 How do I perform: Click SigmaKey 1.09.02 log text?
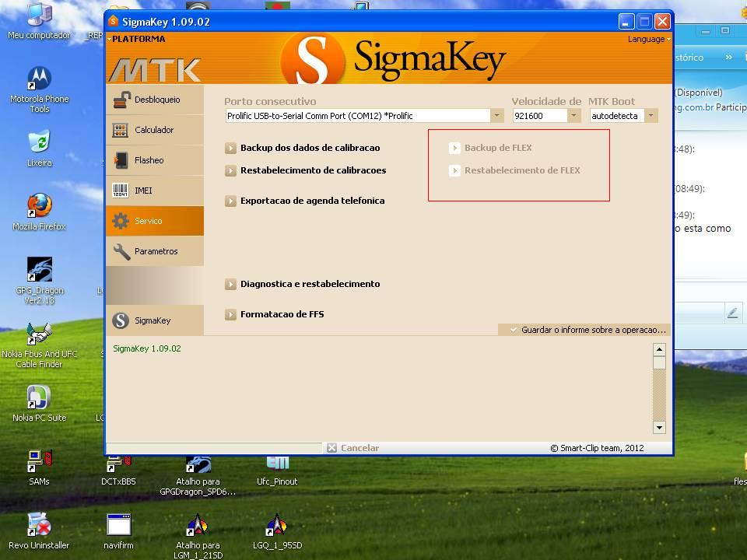click(x=147, y=348)
